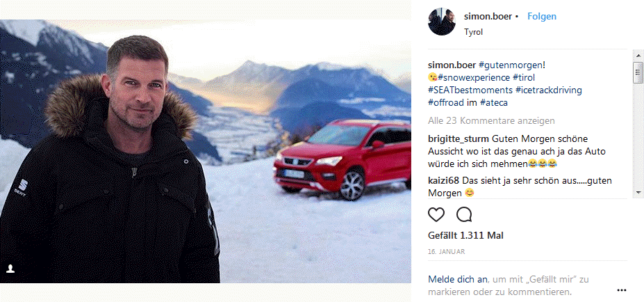Click the Melde dich an login link
644x302 pixels.
[x=458, y=279]
